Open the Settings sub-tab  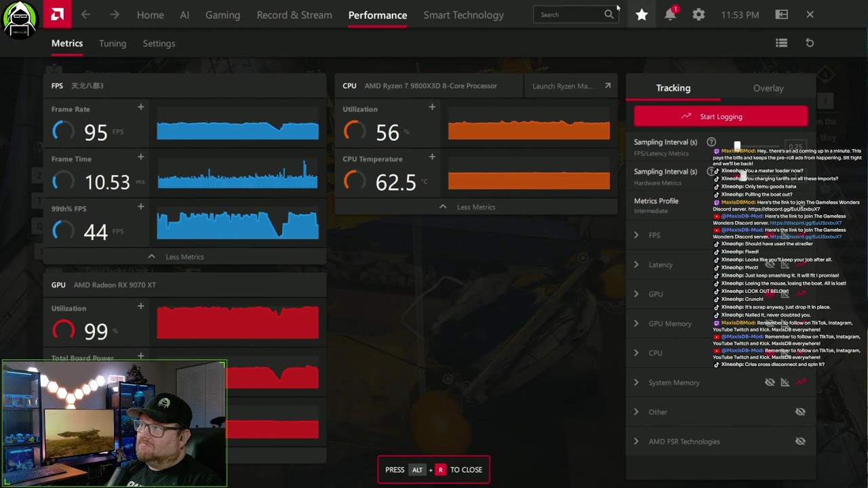pyautogui.click(x=159, y=43)
